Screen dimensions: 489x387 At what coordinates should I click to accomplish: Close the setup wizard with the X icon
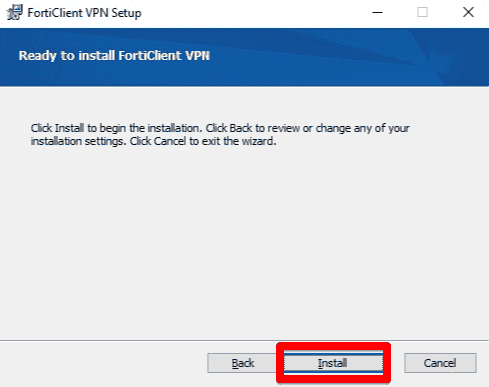[x=468, y=13]
